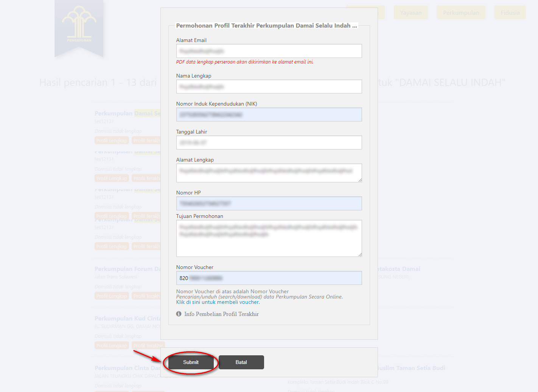This screenshot has width=538, height=392.
Task: Click the info icon beside Info Pembelian Profil Terakhir
Action: 179,314
